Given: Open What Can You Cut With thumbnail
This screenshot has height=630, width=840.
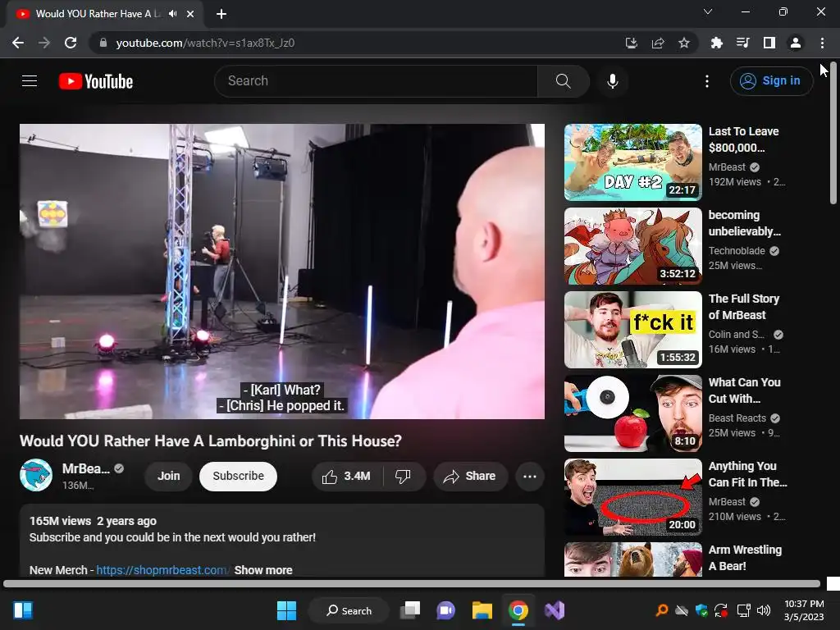Looking at the screenshot, I should click(632, 413).
